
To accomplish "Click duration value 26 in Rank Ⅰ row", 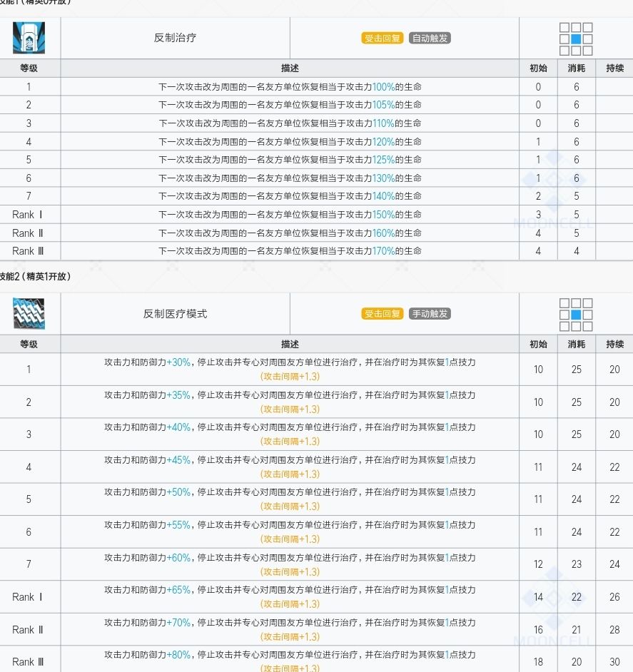I will 614,597.
